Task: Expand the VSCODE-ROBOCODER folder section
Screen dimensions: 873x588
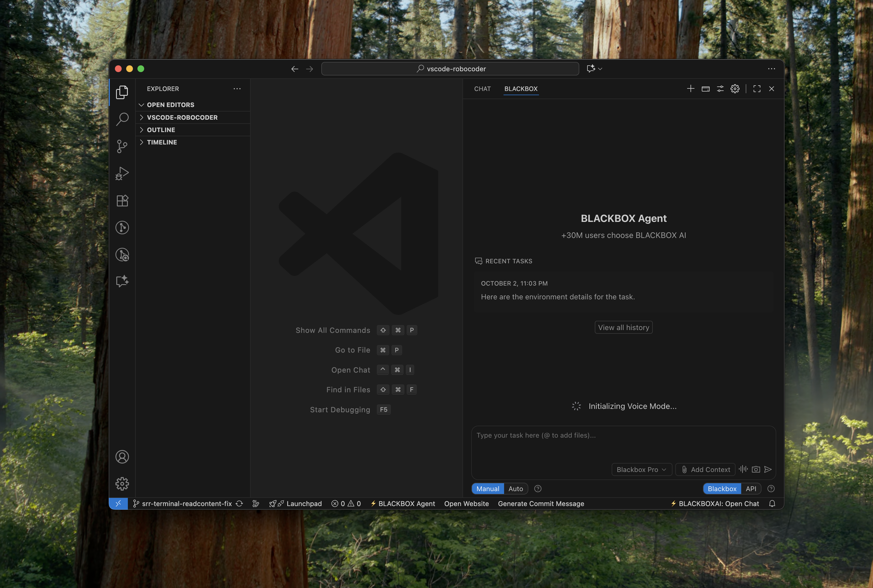Action: [182, 117]
